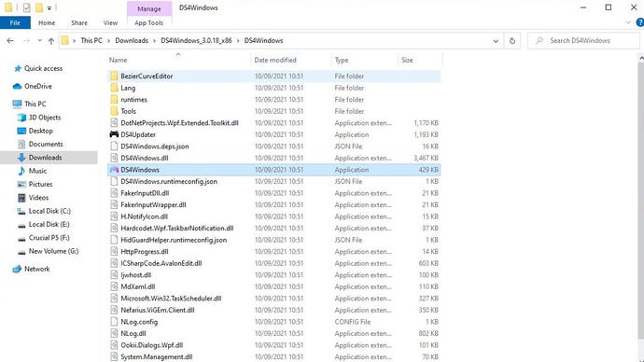The width and height of the screenshot is (644, 362).
Task: Select Local Disk (E:) in sidebar
Action: pyautogui.click(x=49, y=225)
